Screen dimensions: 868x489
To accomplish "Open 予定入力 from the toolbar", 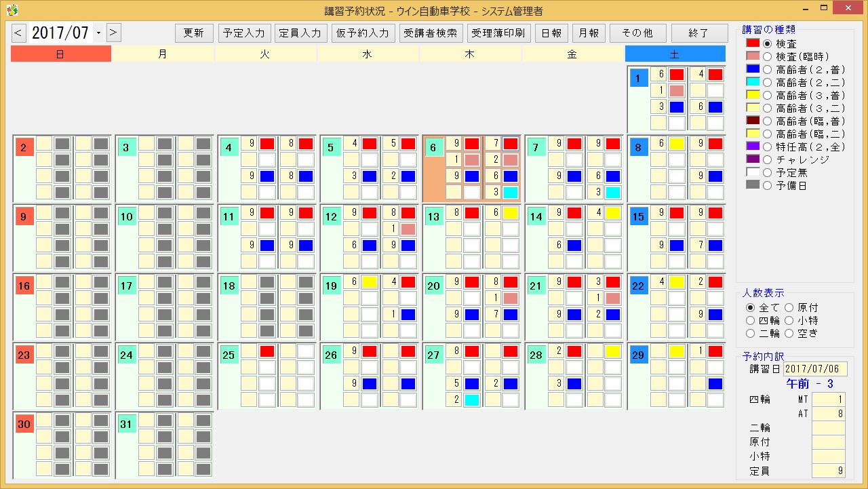I will click(245, 33).
